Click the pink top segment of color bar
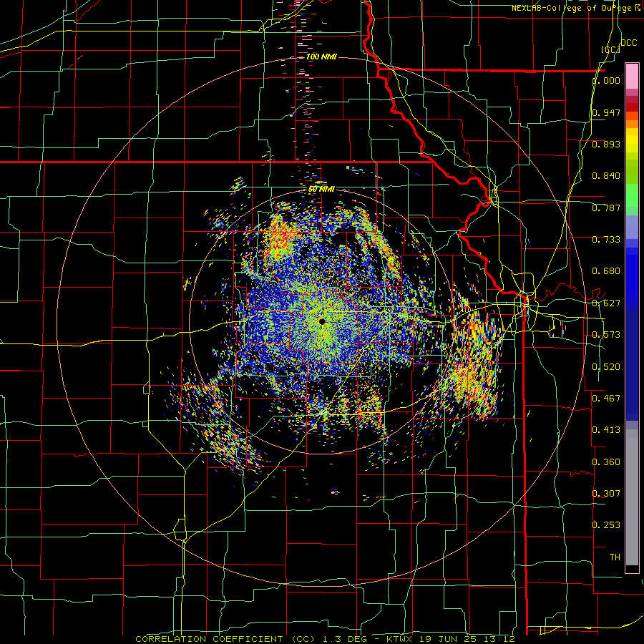Image resolution: width=644 pixels, height=644 pixels. [632, 76]
